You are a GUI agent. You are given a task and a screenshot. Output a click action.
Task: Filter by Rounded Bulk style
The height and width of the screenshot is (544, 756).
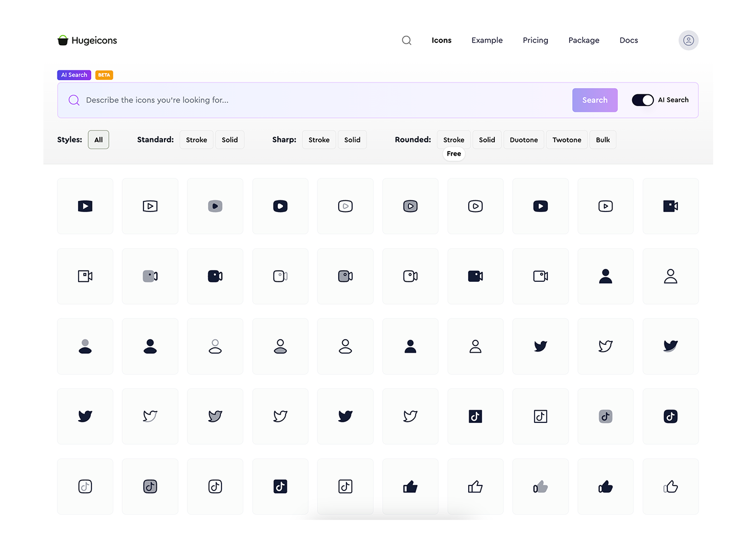tap(603, 139)
